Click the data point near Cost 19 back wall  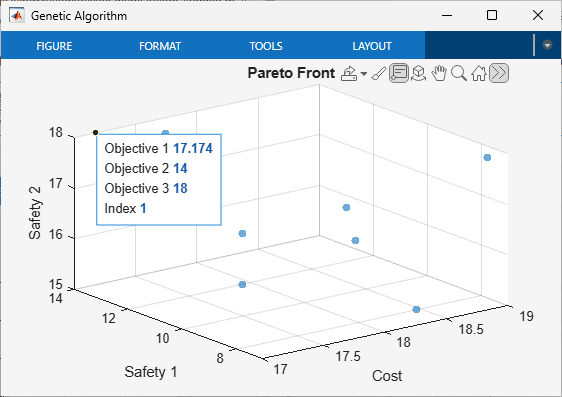coord(487,157)
